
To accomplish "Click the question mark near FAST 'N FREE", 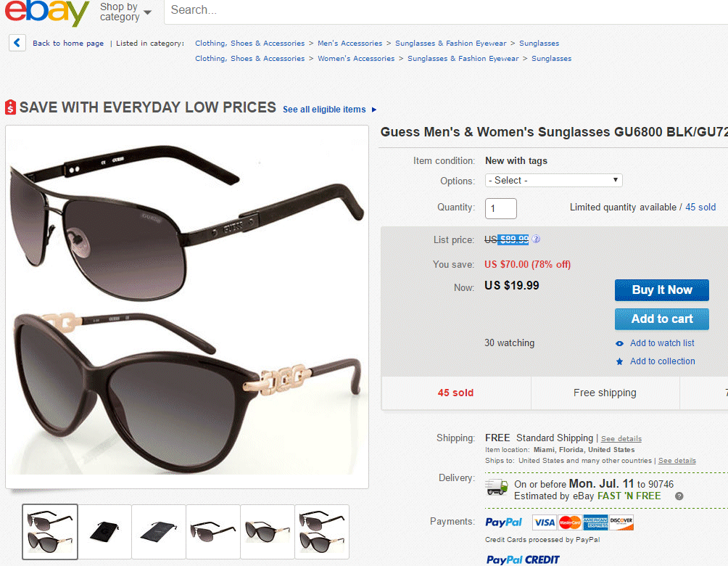I will point(679,496).
